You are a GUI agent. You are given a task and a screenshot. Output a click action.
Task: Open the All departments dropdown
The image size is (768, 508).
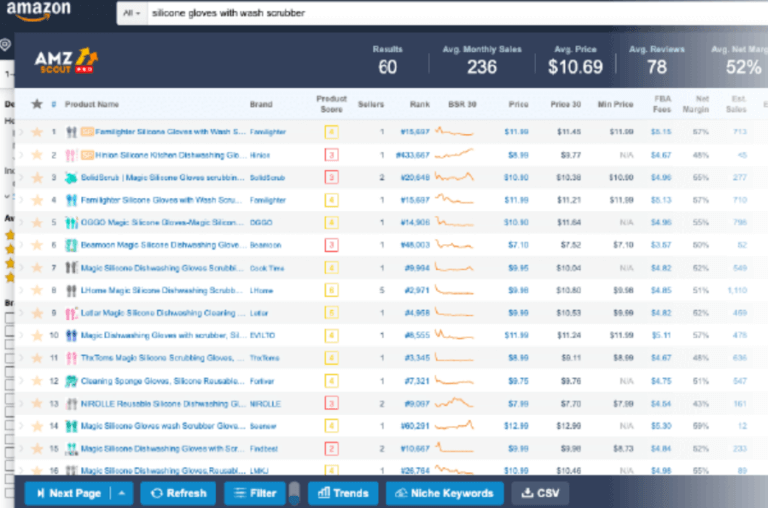(132, 13)
